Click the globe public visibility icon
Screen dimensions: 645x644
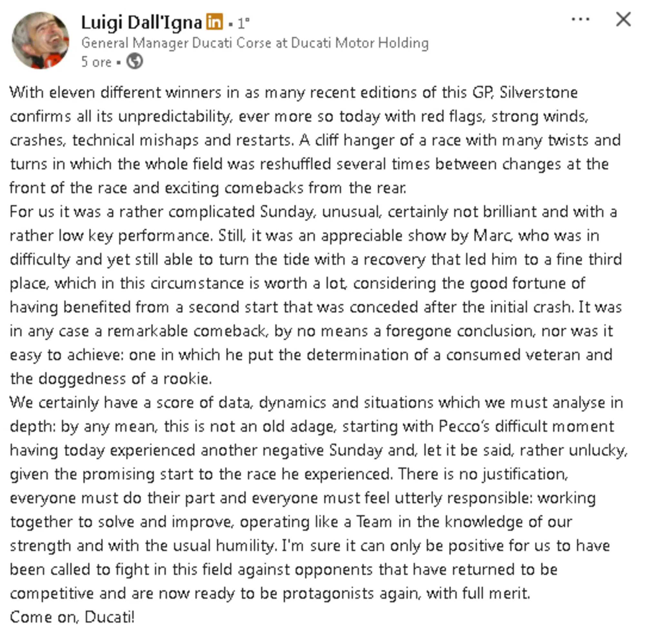(134, 62)
